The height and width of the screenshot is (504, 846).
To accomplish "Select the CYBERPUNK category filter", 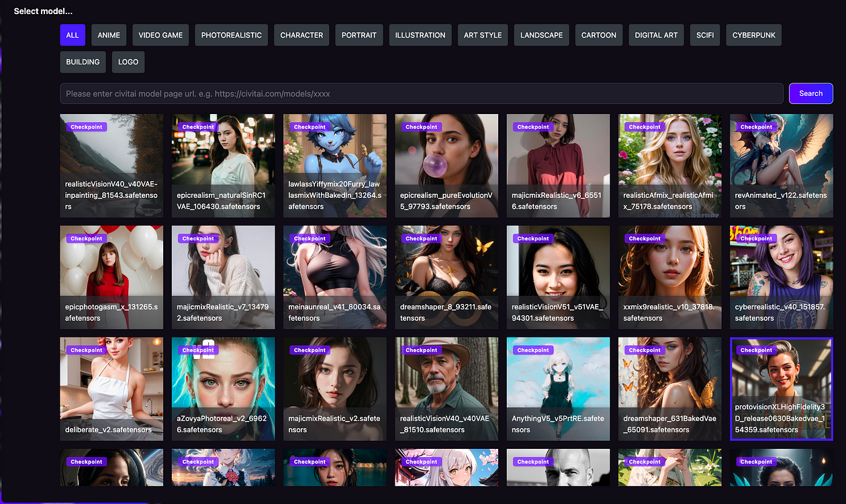I will point(754,35).
